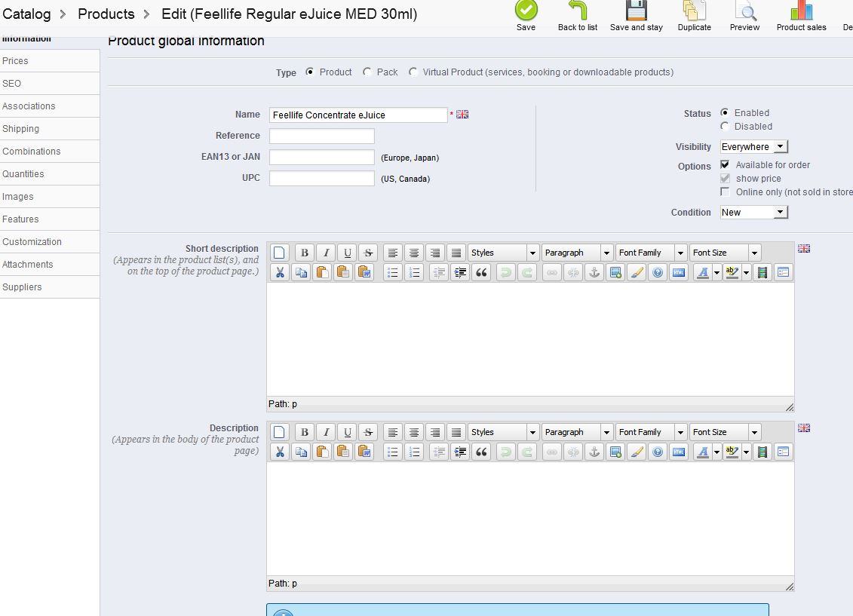
Task: Open the Features tab
Action: click(x=50, y=219)
